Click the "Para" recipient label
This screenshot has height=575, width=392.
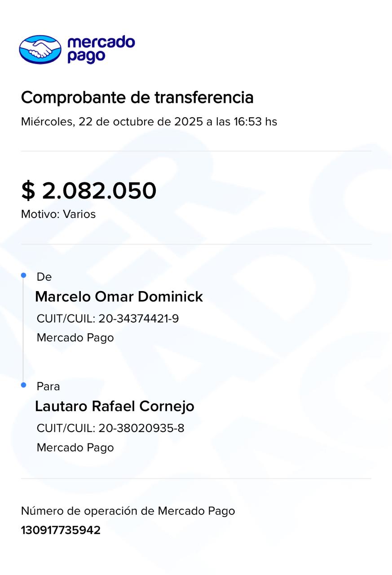click(48, 386)
